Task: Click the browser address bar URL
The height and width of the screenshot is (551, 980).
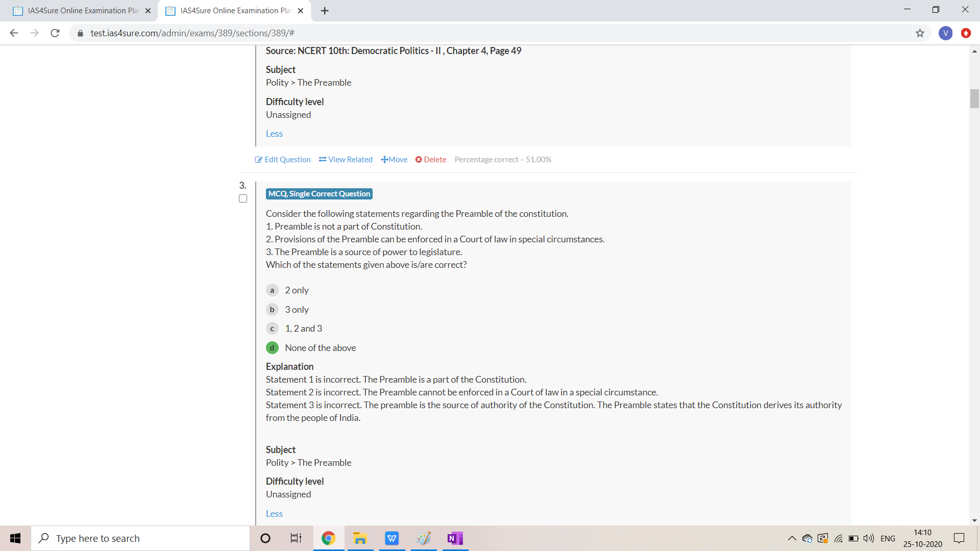Action: click(x=192, y=33)
